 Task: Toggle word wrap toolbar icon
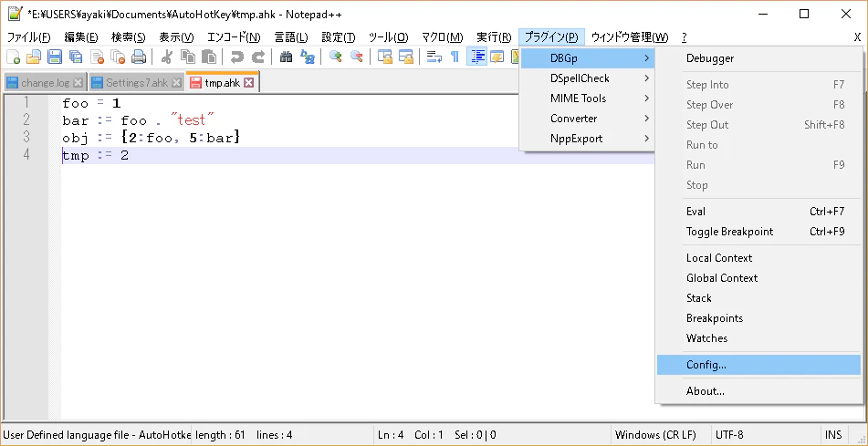tap(434, 57)
